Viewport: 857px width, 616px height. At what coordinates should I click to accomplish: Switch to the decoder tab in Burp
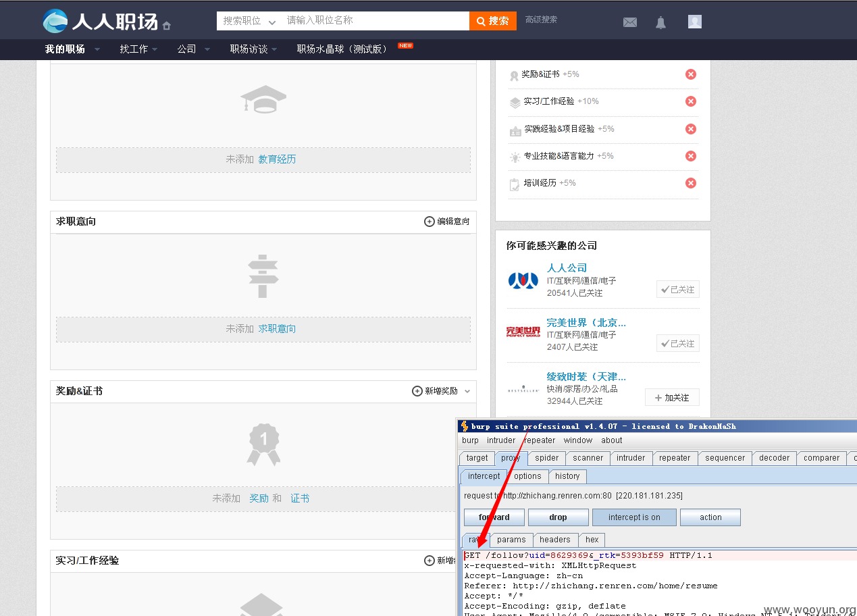point(774,458)
